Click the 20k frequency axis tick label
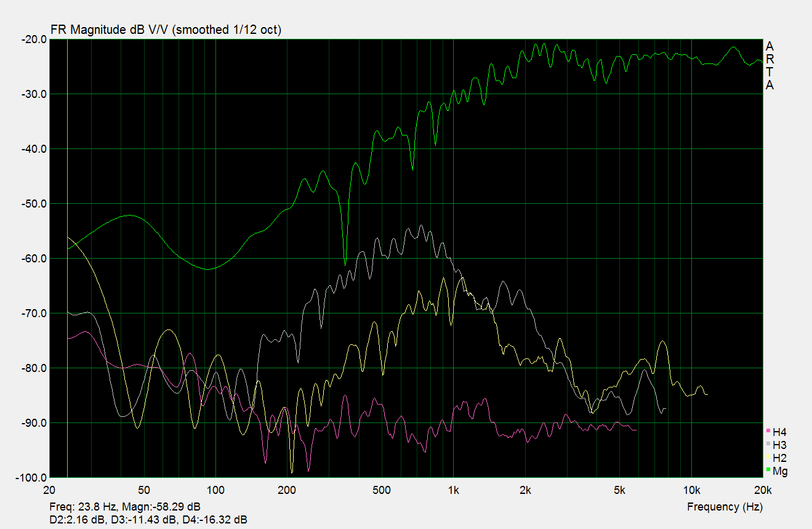Image resolution: width=812 pixels, height=529 pixels. click(762, 490)
